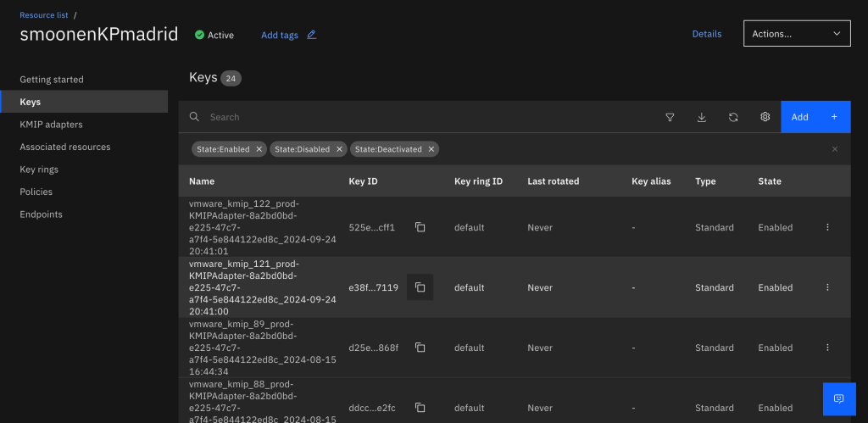The image size is (868, 423).
Task: Copy Key ID d25e...868f
Action: pyautogui.click(x=420, y=348)
